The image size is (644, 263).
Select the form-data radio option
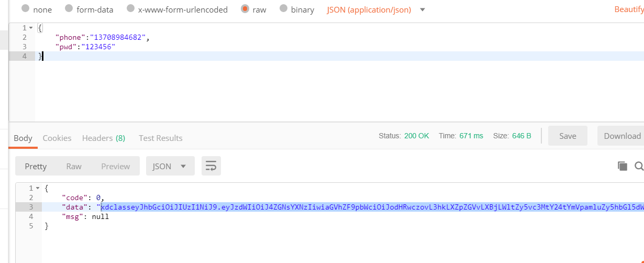[x=69, y=9]
